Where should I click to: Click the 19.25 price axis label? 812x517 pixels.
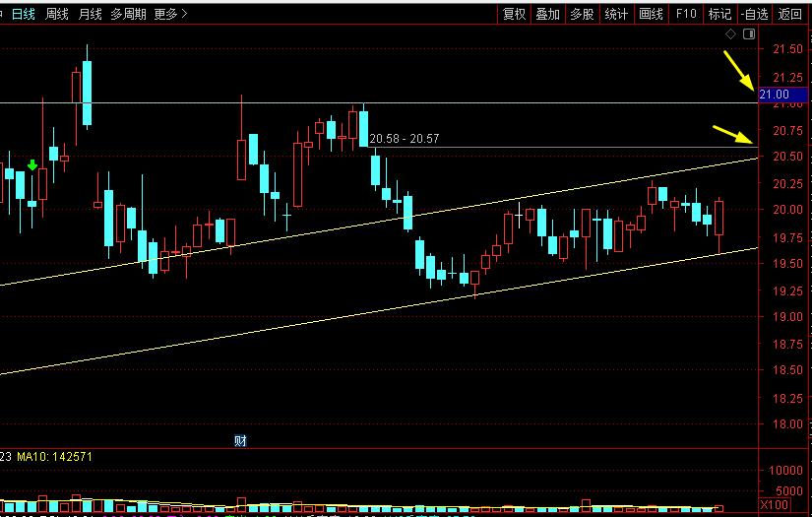click(x=787, y=291)
